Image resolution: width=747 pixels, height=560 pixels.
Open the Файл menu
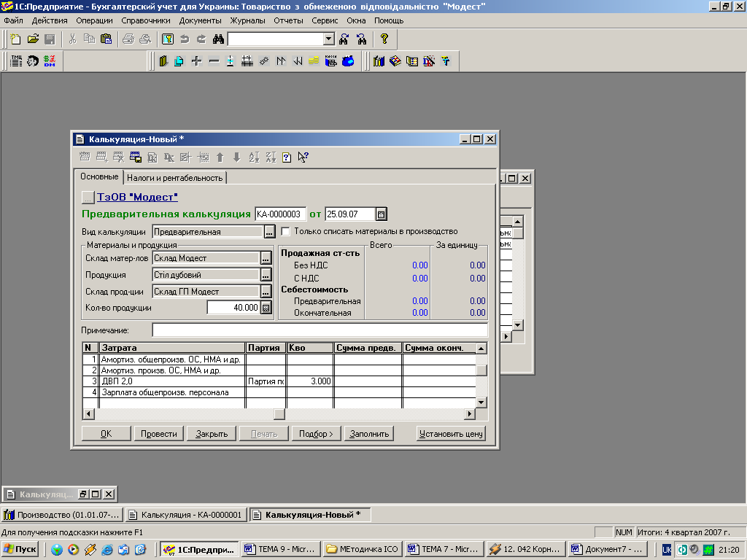click(x=13, y=20)
